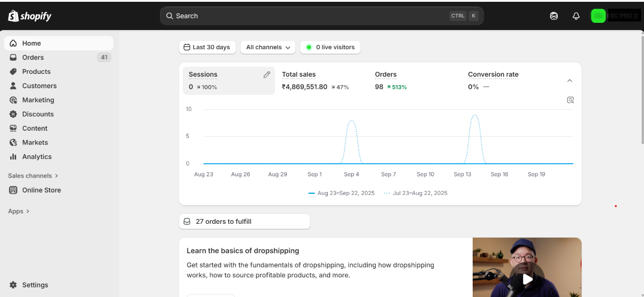Open the notifications bell

tap(576, 16)
